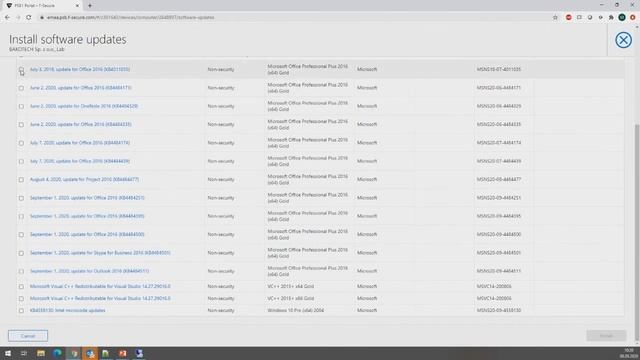This screenshot has width=640, height=360.
Task: Tick the checkbox for MSNS20-06-4484171 row
Action: point(21,88)
